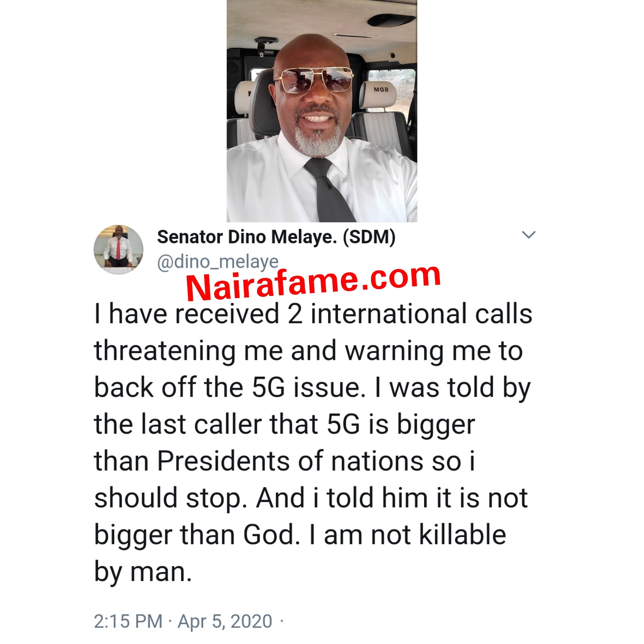Click the trailing dot after the date
Image resolution: width=644 pixels, height=644 pixels.
coord(281,621)
